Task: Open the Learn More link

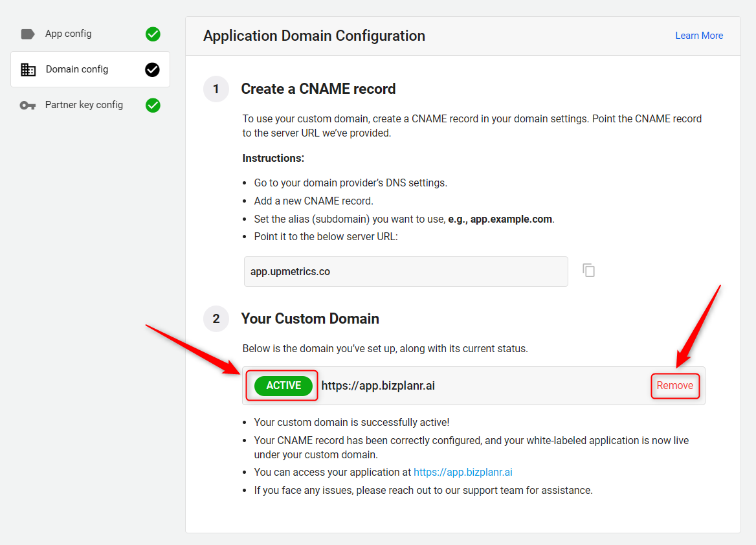Action: point(698,36)
